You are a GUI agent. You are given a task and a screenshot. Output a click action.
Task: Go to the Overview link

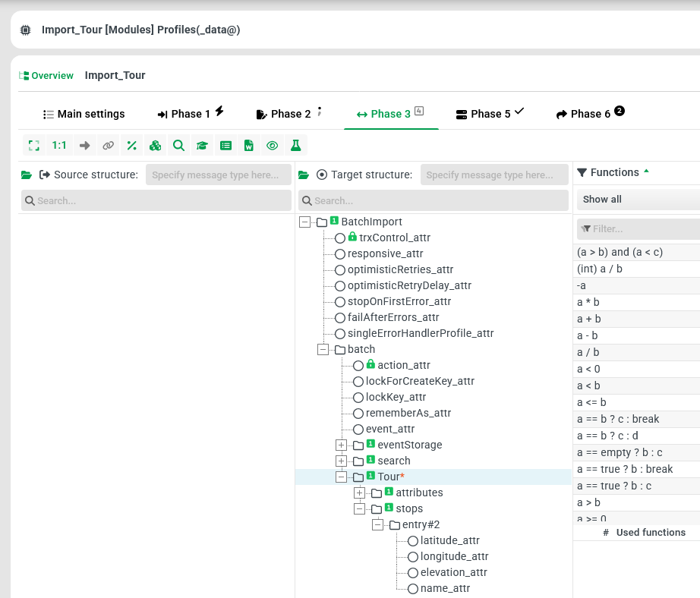[47, 76]
